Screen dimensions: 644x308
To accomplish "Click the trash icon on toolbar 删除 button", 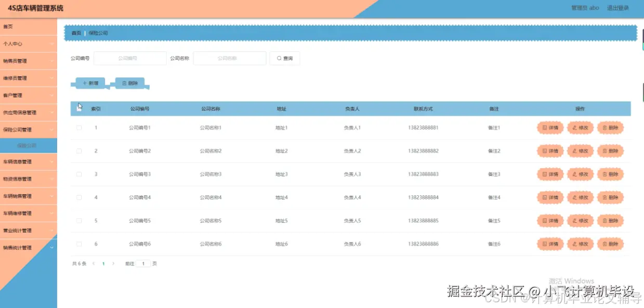I will 124,82.
